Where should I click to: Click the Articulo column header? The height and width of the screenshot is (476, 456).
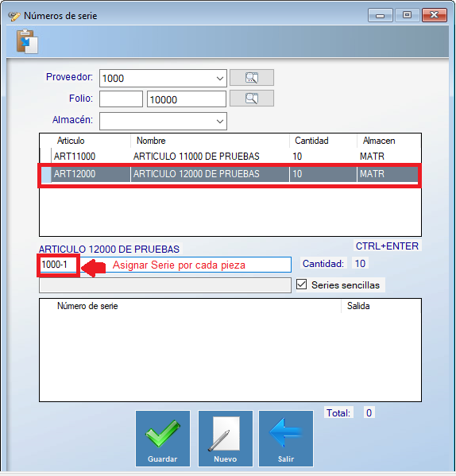pyautogui.click(x=71, y=141)
